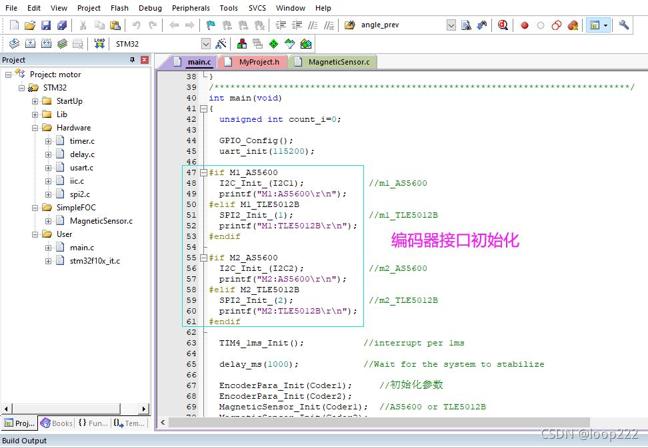Collapse #if M1_AS5600 code fold
The image size is (648, 448).
(x=204, y=173)
